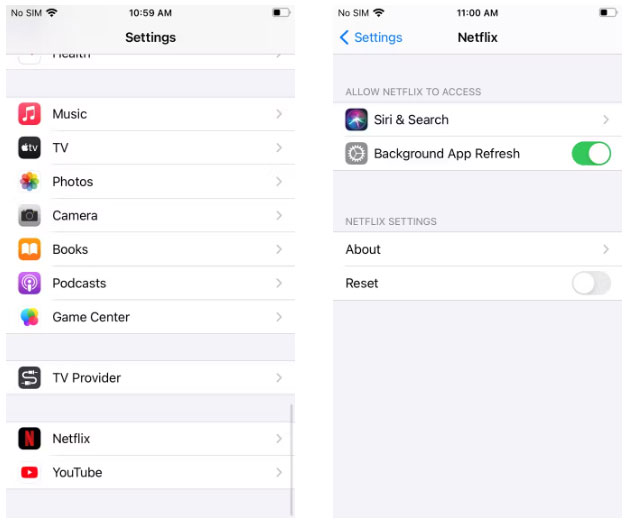The height and width of the screenshot is (528, 628).
Task: Open Game Center via its row chevron
Action: pos(279,317)
